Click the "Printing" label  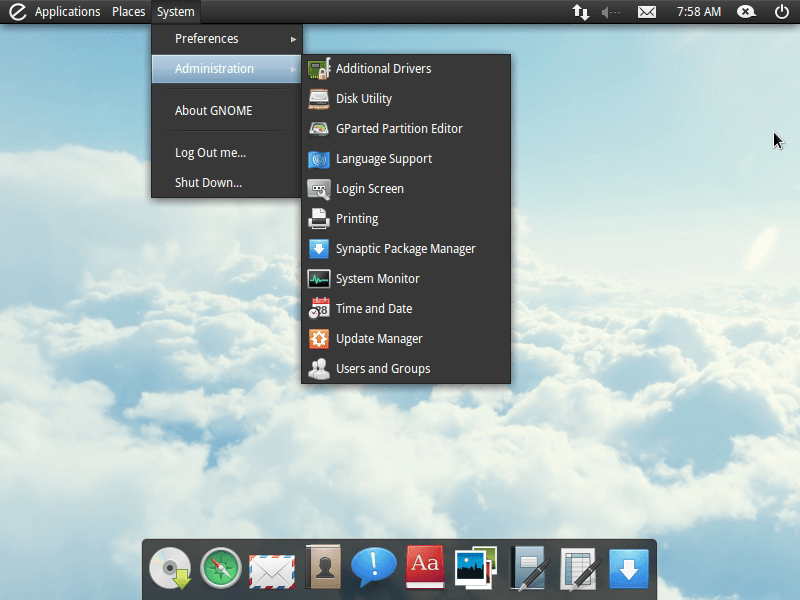357,219
